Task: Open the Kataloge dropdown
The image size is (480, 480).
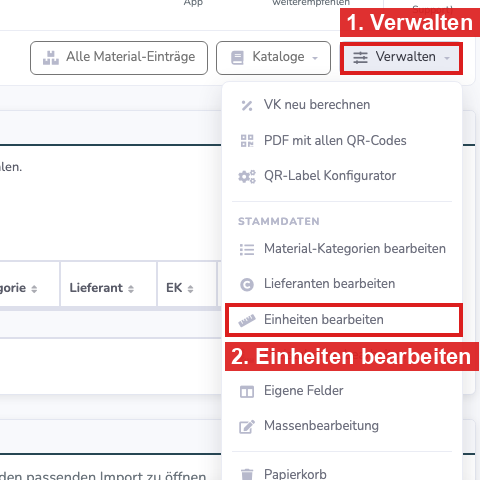Action: pyautogui.click(x=273, y=58)
